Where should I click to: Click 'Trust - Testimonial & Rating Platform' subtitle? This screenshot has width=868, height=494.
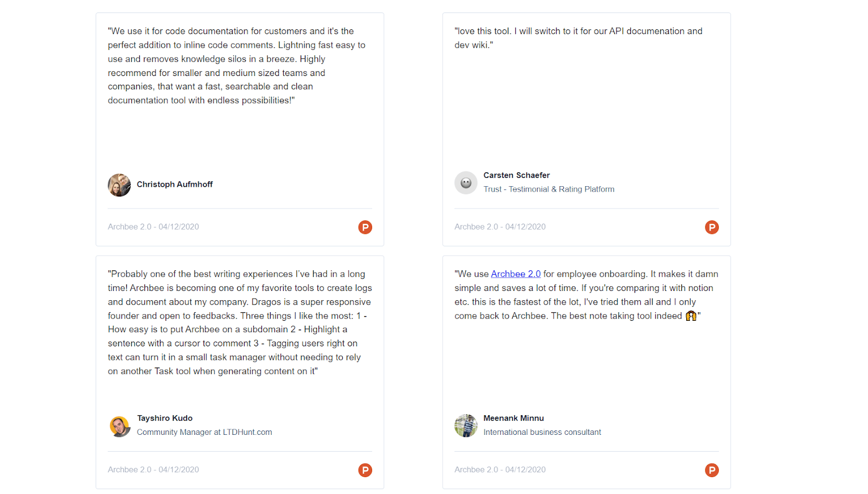tap(548, 189)
